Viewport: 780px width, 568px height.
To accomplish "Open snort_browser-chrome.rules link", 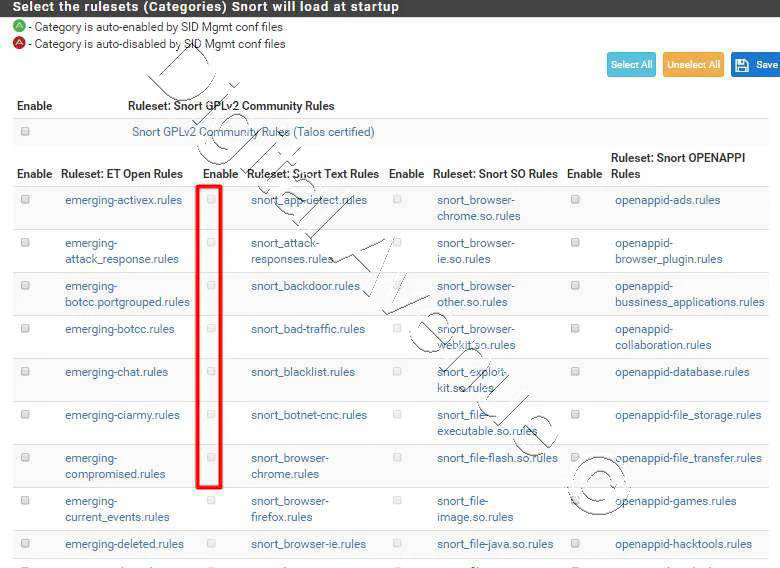I will point(290,466).
